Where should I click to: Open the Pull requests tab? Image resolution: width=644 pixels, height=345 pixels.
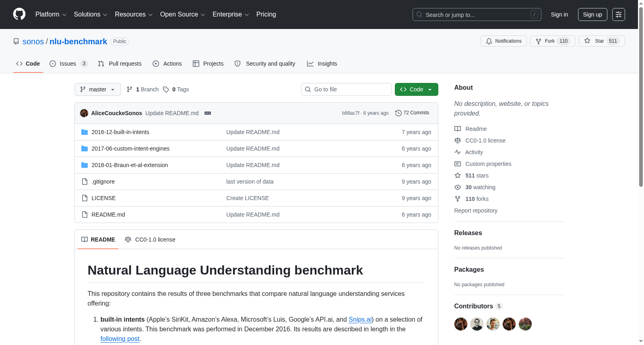coord(120,64)
